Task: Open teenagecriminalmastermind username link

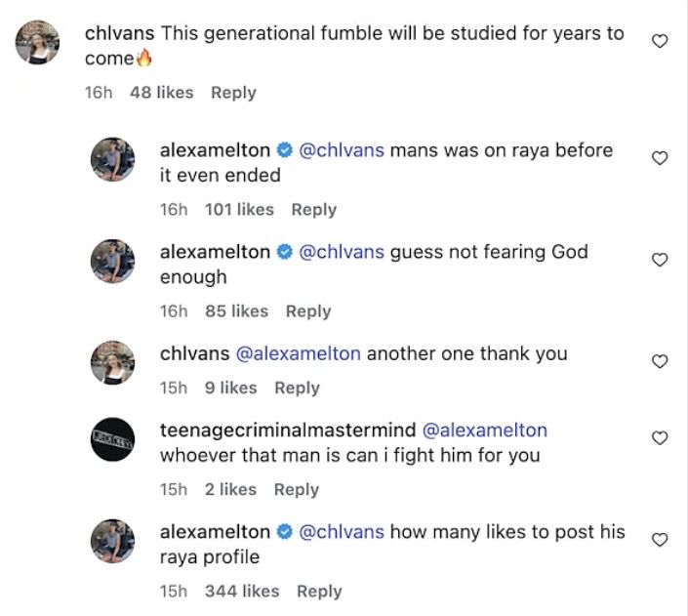Action: [x=287, y=431]
